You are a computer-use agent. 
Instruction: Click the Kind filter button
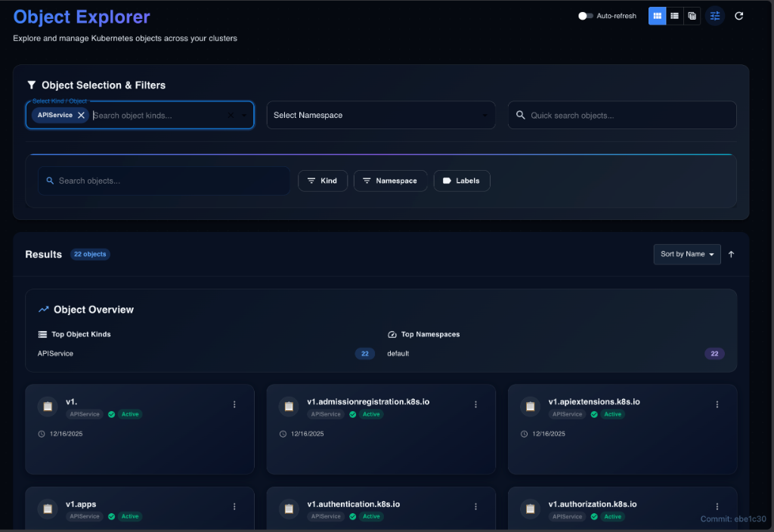pos(323,181)
